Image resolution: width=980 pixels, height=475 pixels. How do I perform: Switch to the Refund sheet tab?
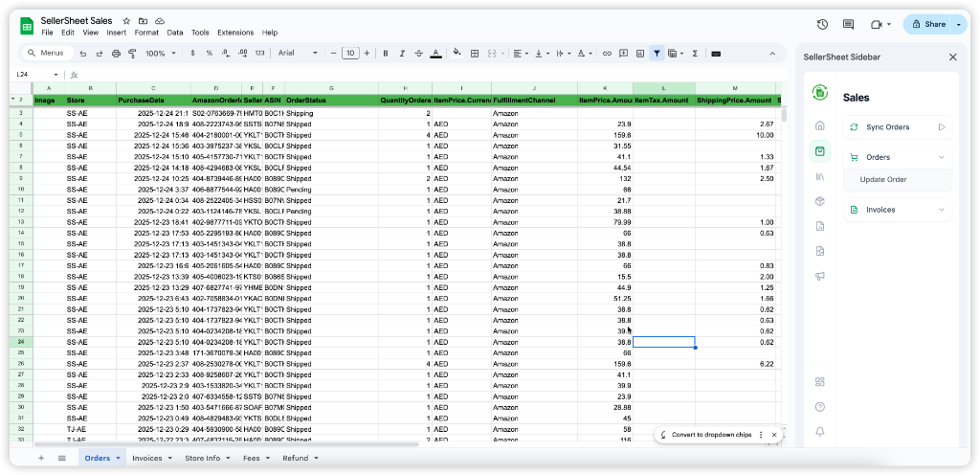pos(300,458)
